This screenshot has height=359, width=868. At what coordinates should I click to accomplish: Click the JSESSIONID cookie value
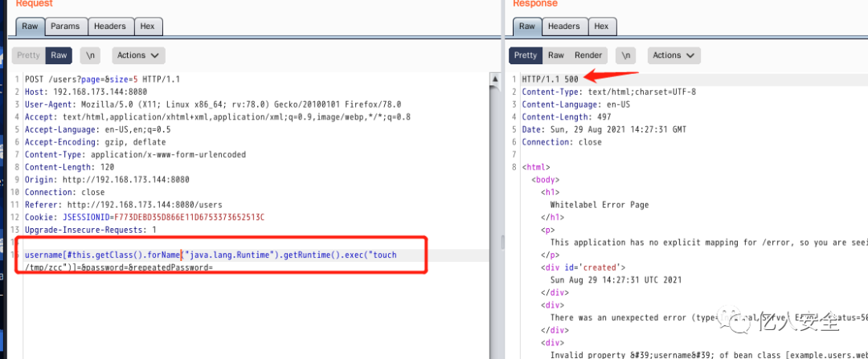(x=190, y=218)
